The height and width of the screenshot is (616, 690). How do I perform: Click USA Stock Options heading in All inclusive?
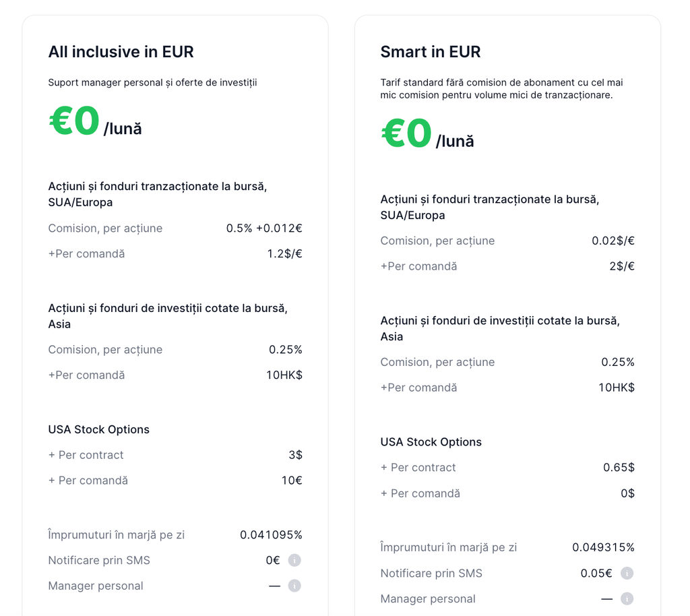click(x=98, y=429)
